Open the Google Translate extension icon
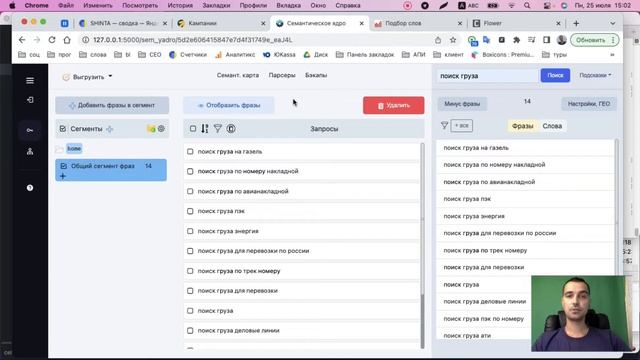The height and width of the screenshot is (360, 640). pyautogui.click(x=487, y=40)
